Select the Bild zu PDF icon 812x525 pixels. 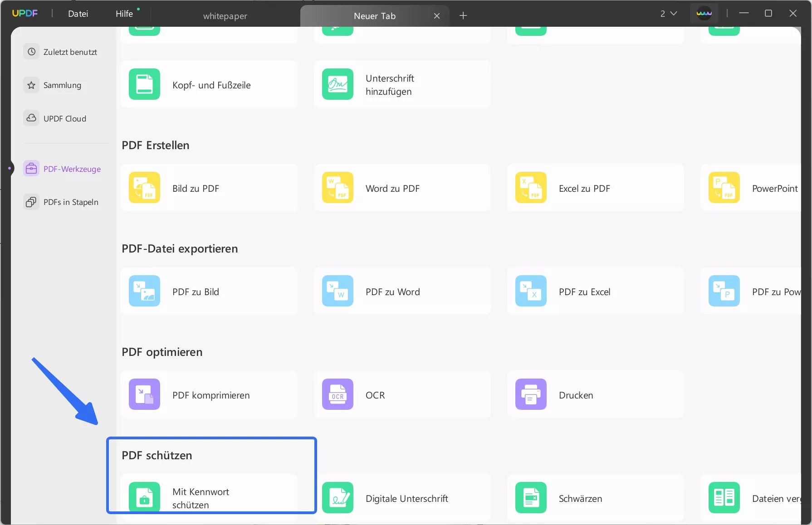(144, 188)
